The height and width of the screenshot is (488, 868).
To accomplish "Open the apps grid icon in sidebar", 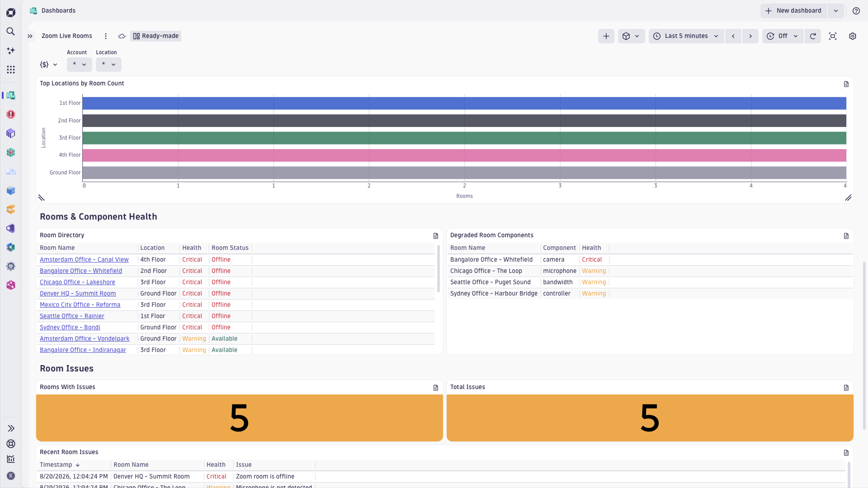I will coord(11,70).
